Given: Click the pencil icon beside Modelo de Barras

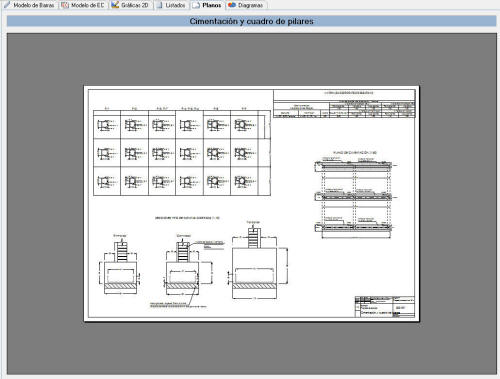Looking at the screenshot, I should 7,5.
